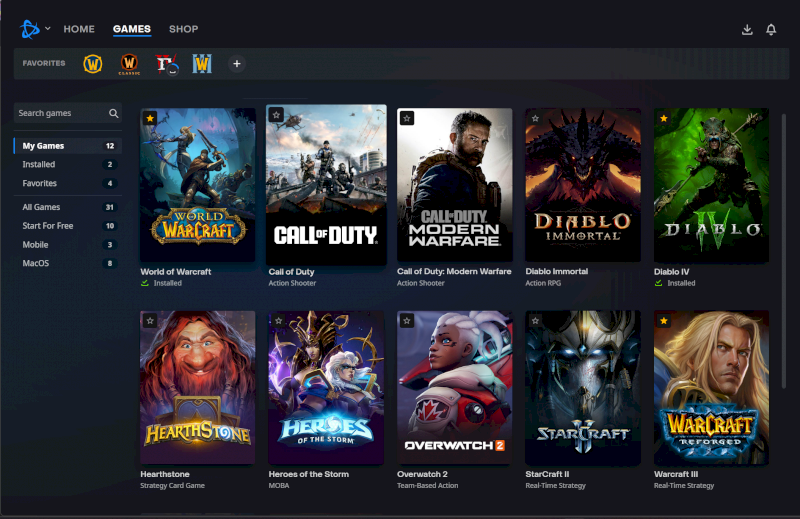Select the Installed filter
The width and height of the screenshot is (800, 519).
[x=68, y=164]
